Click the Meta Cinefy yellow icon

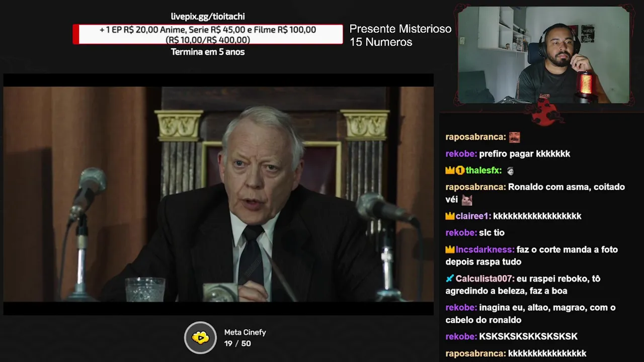pos(200,337)
